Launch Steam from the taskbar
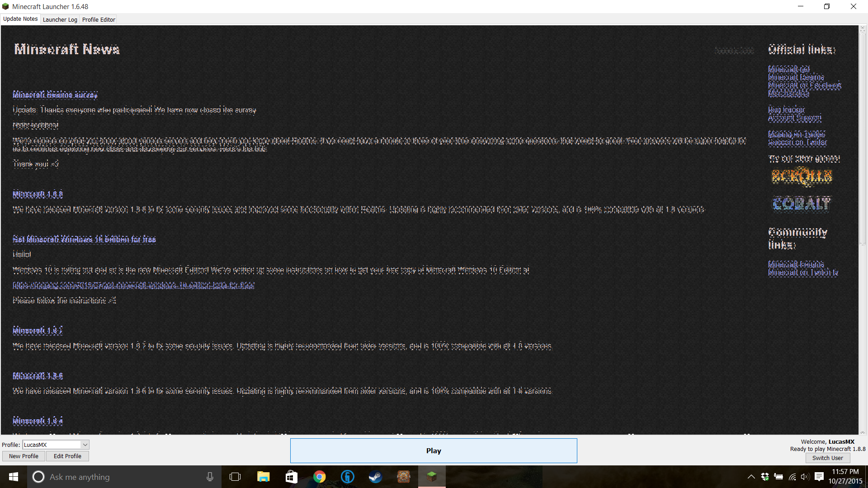Image resolution: width=868 pixels, height=488 pixels. [375, 477]
